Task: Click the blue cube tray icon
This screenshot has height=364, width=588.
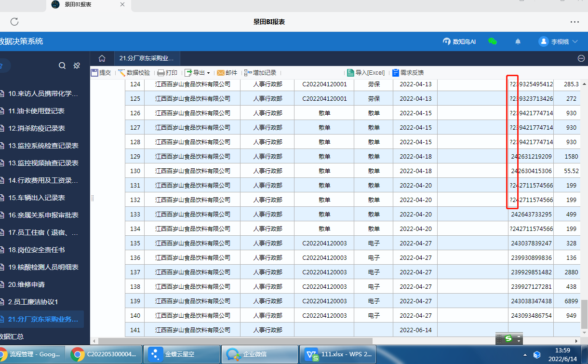Action: pyautogui.click(x=537, y=355)
